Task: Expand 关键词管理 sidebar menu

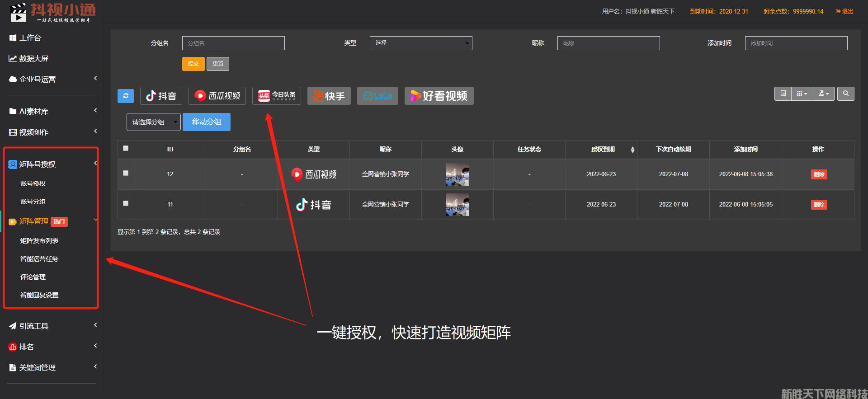Action: [52, 367]
